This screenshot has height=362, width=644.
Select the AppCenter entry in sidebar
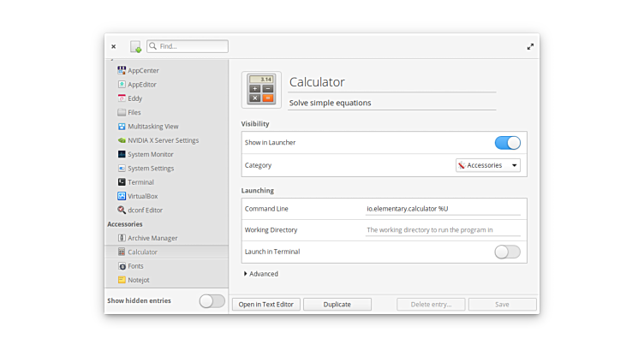143,70
